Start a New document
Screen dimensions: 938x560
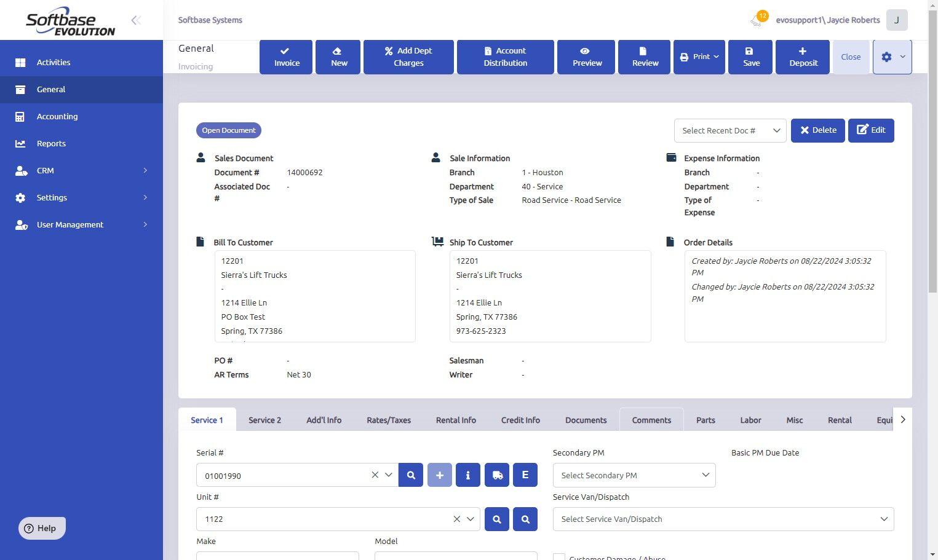[338, 57]
